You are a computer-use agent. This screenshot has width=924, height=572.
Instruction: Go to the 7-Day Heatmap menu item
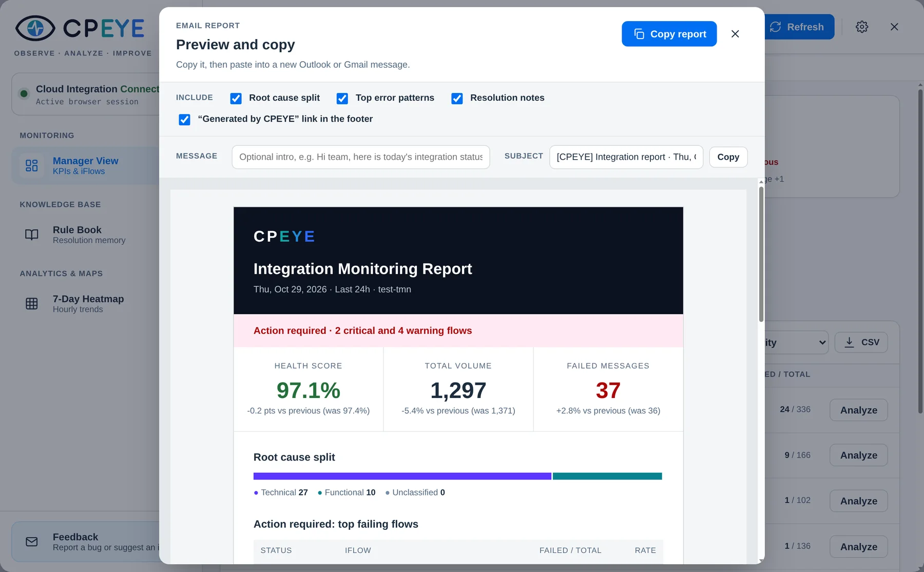point(86,303)
